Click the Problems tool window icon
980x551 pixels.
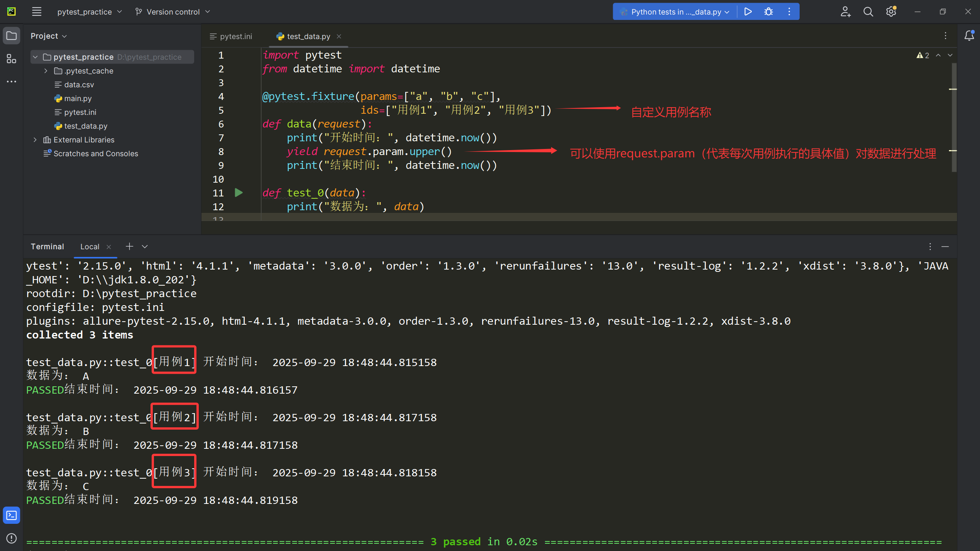click(x=11, y=538)
